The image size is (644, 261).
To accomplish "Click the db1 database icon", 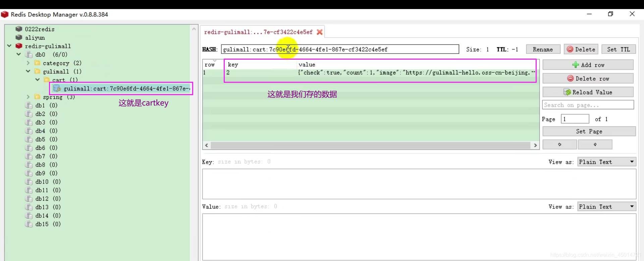I will tap(29, 105).
